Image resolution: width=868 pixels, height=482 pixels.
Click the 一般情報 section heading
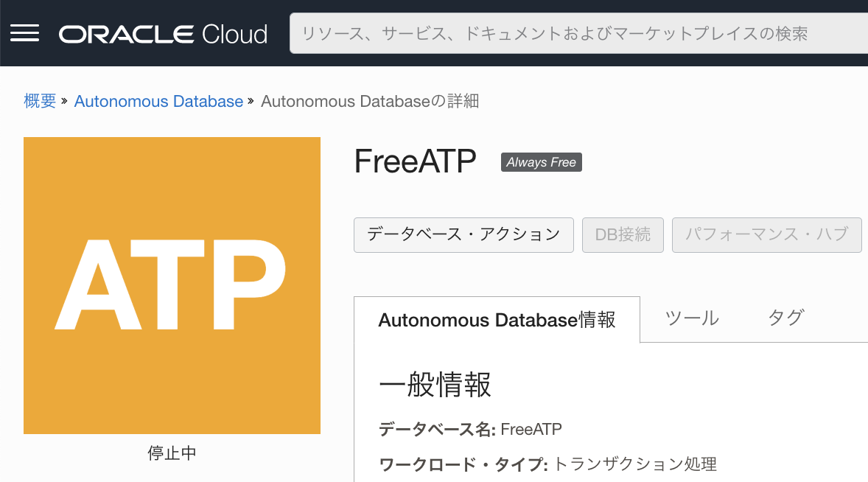click(435, 385)
